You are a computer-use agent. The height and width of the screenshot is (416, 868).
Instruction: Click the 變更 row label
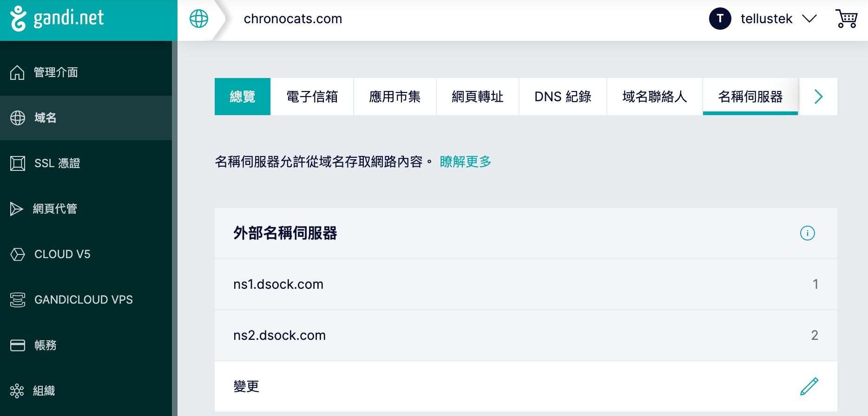coord(246,386)
